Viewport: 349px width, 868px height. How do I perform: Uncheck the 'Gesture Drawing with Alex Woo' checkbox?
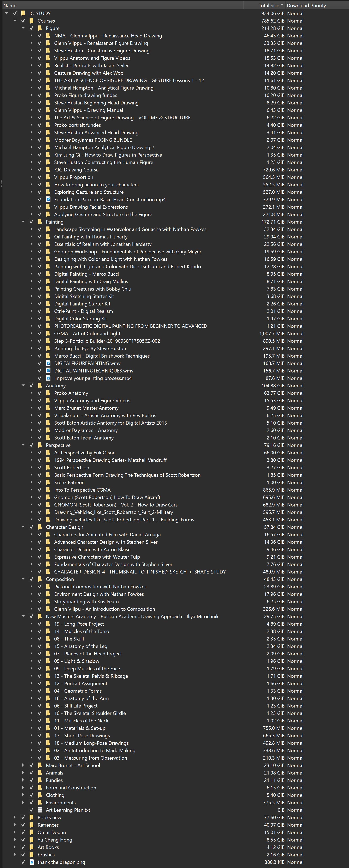pos(40,73)
